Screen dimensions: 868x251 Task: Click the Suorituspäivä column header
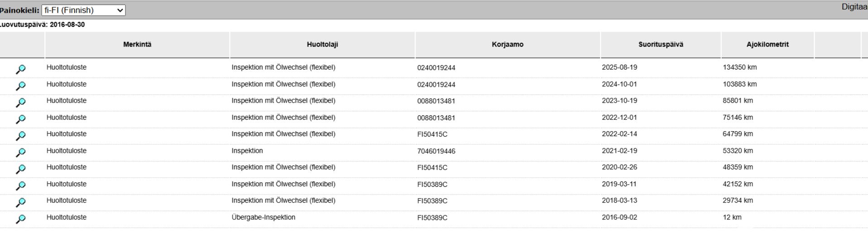661,44
